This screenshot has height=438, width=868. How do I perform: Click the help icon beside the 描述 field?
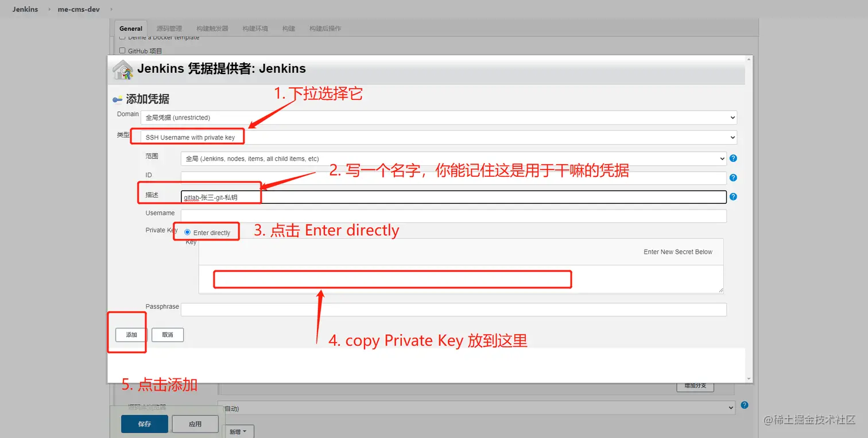[x=733, y=197]
